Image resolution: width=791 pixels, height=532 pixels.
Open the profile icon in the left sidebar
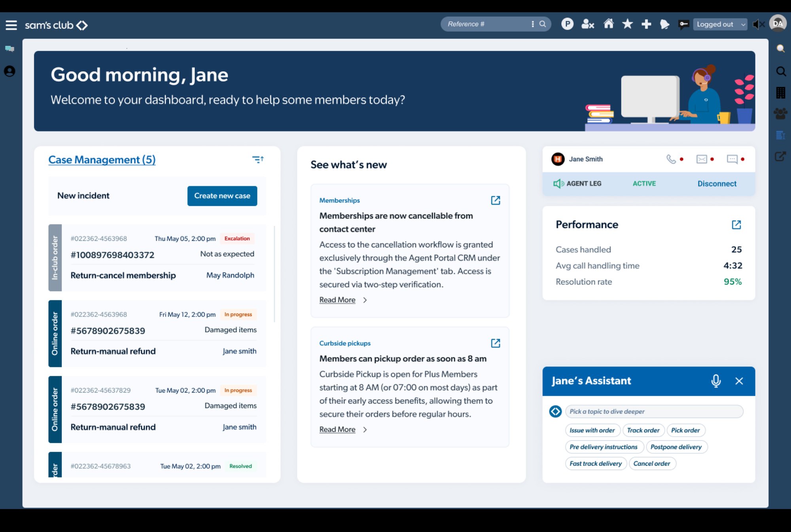[9, 71]
